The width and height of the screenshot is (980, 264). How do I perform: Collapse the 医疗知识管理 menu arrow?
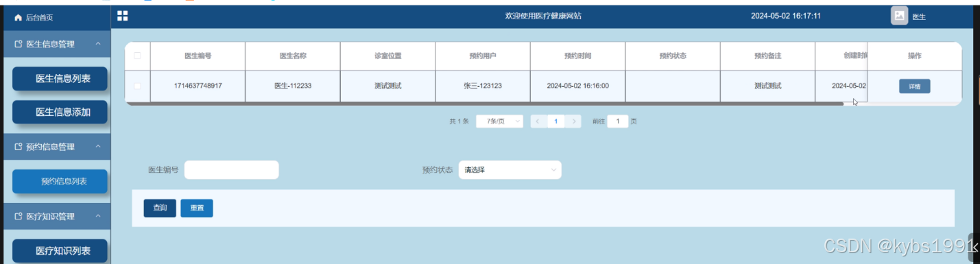[98, 216]
